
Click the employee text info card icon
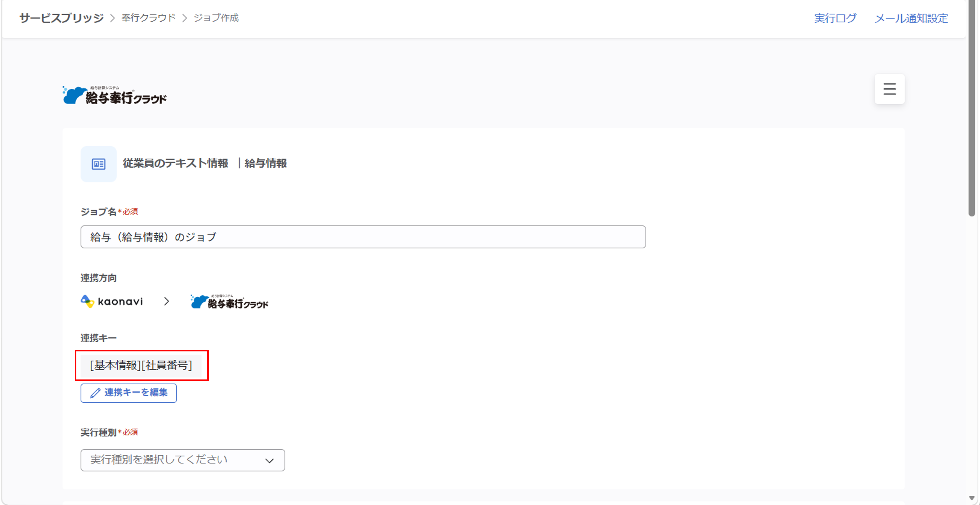pyautogui.click(x=98, y=164)
